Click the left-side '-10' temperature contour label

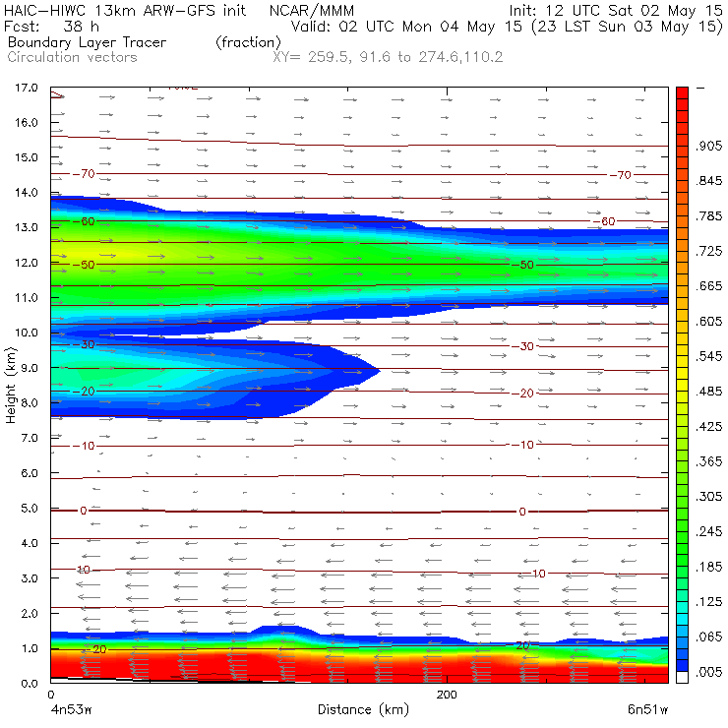(84, 447)
